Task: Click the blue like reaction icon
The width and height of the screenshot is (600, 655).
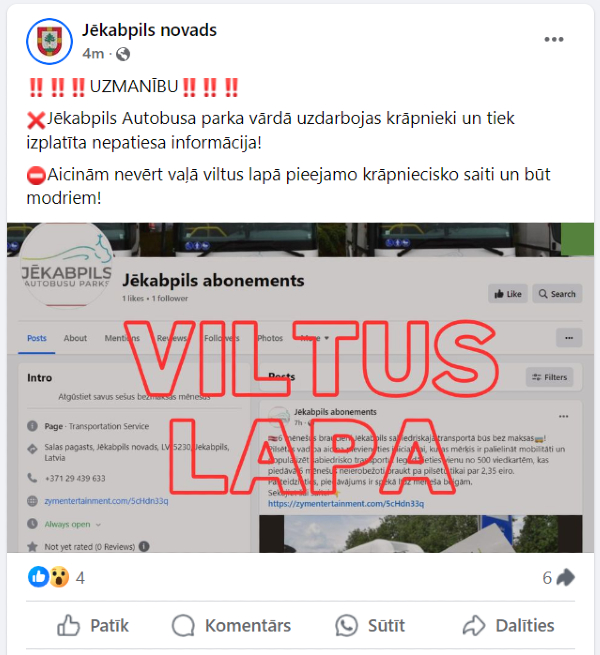Action: pyautogui.click(x=38, y=577)
